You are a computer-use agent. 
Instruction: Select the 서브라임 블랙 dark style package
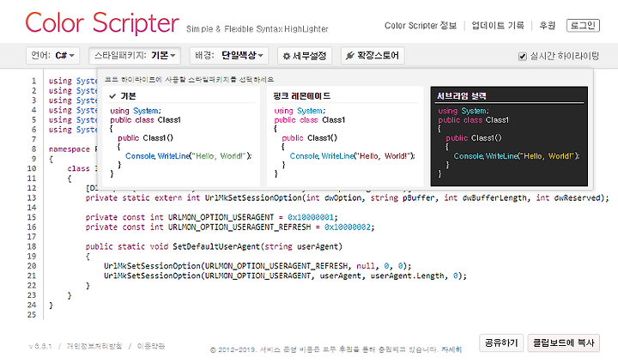pyautogui.click(x=509, y=136)
